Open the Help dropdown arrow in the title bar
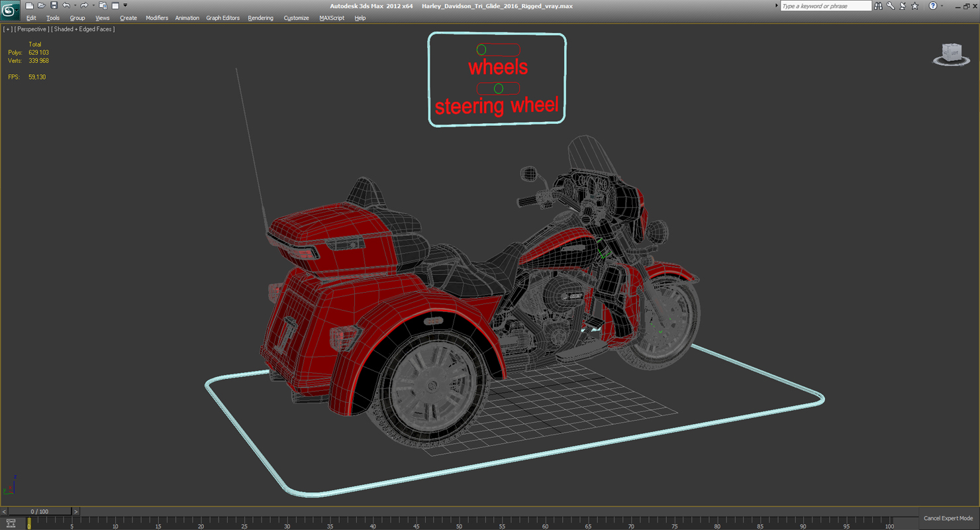 coord(942,6)
